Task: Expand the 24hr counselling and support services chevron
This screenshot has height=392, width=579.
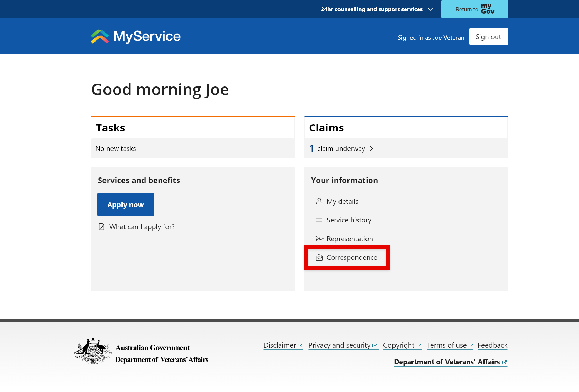Action: tap(430, 9)
